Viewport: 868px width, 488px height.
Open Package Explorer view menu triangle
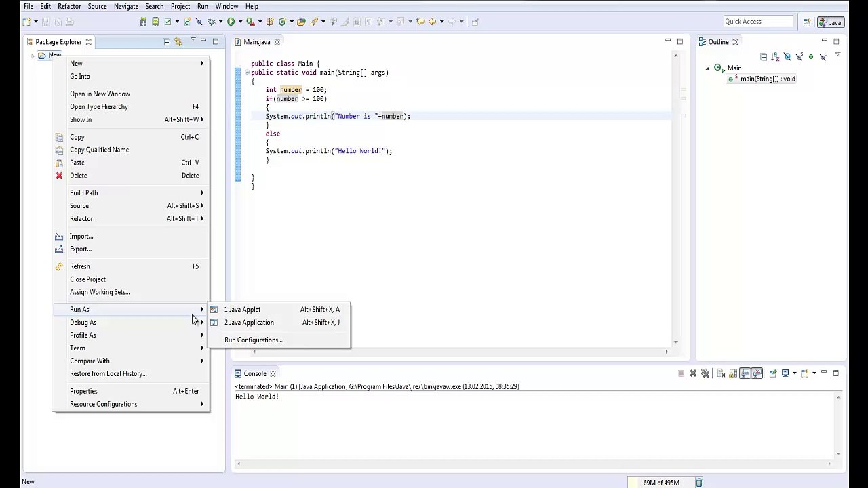coord(193,40)
